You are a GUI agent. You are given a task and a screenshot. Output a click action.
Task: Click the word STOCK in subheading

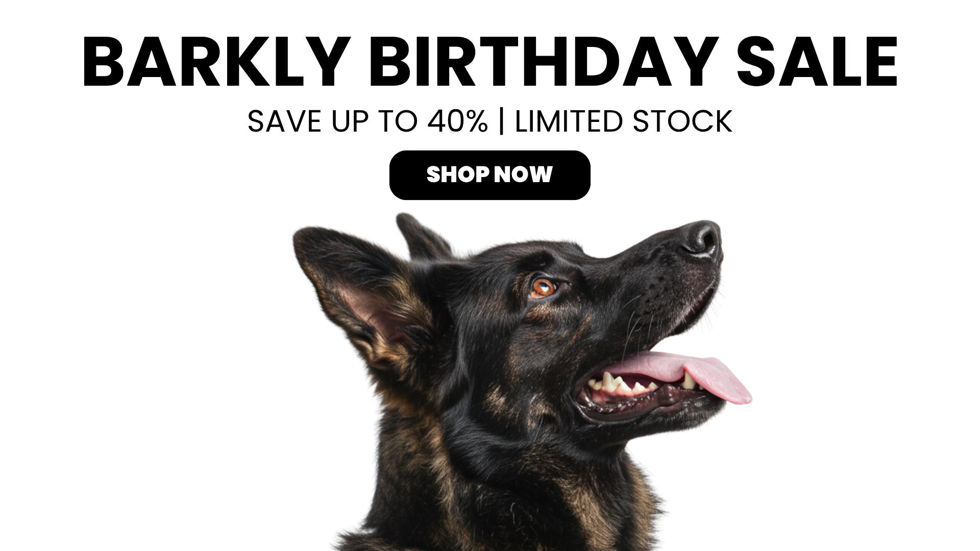682,121
